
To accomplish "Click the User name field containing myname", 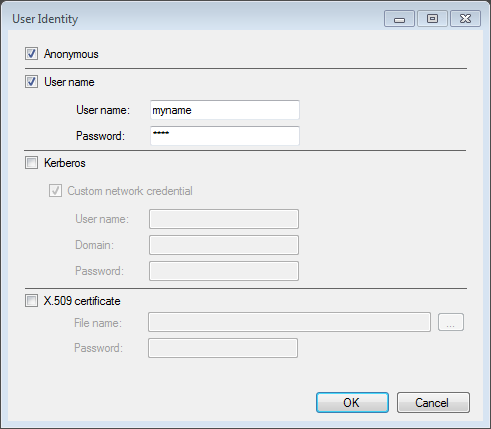I will (225, 110).
